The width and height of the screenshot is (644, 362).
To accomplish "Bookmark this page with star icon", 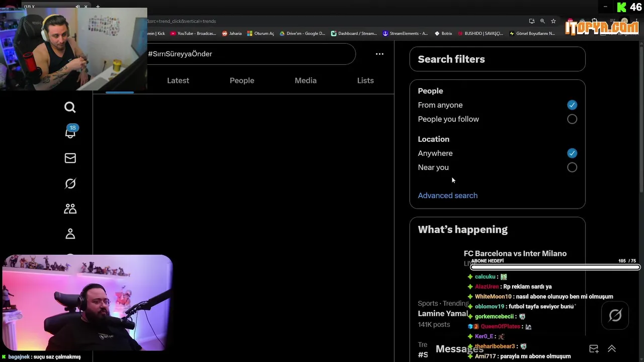I will coord(553,21).
